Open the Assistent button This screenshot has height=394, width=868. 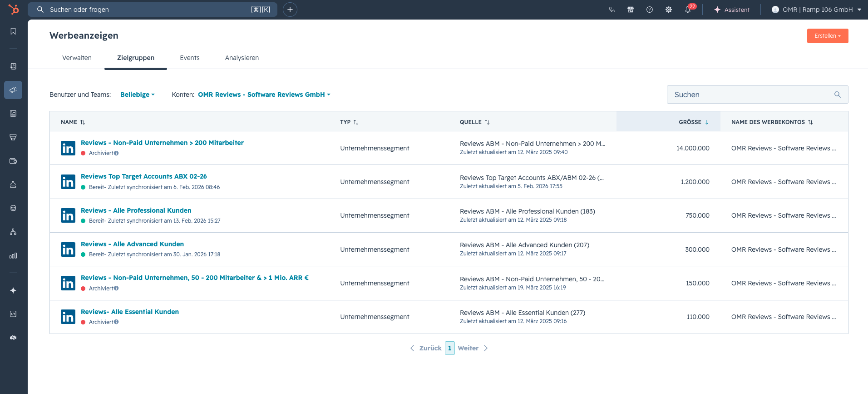[732, 10]
